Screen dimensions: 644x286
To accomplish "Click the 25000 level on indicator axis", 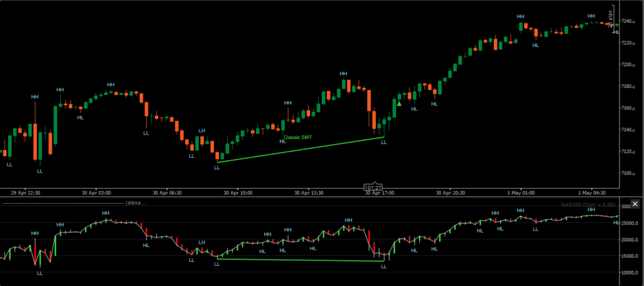I will 630,223.
